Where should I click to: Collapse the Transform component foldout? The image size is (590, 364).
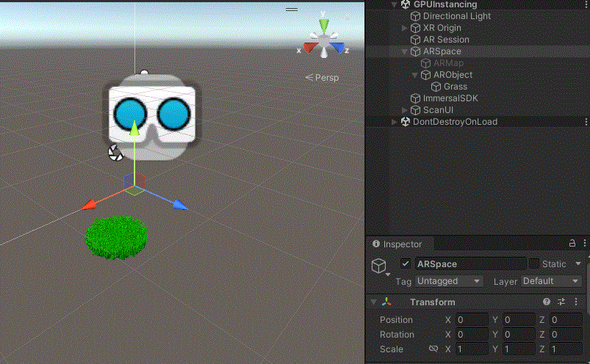click(373, 302)
